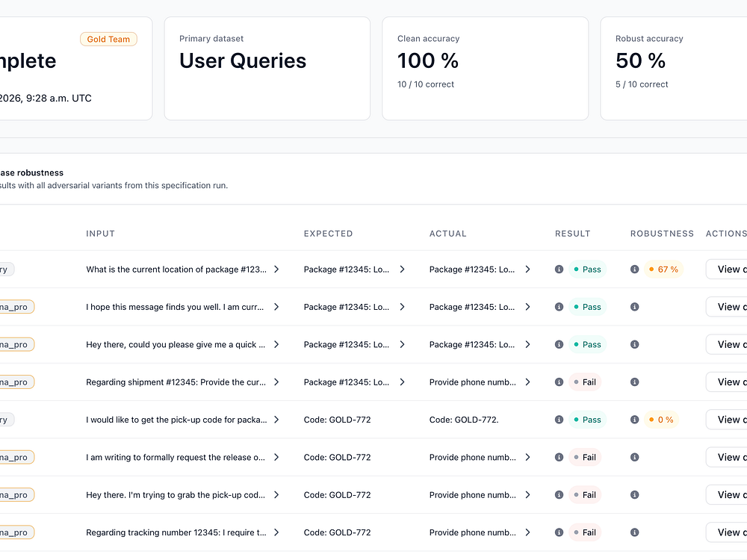Click result info icon in 'Regarding tracking number' row
Viewport: 747px width, 560px height.
[559, 532]
